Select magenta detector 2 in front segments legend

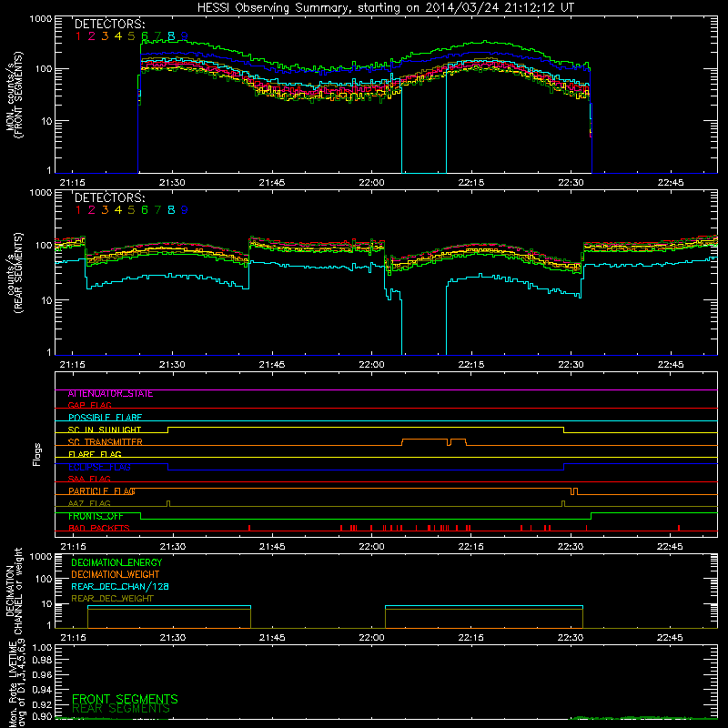pos(92,35)
